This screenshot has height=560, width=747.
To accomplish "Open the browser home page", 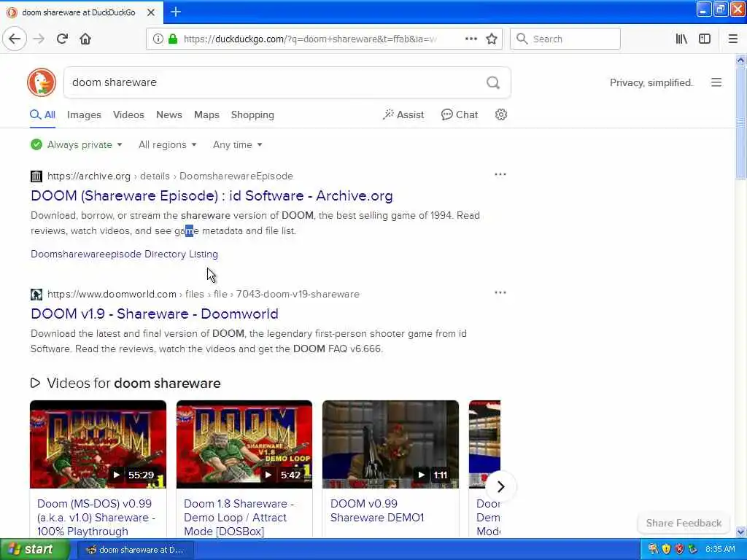I will click(x=86, y=39).
